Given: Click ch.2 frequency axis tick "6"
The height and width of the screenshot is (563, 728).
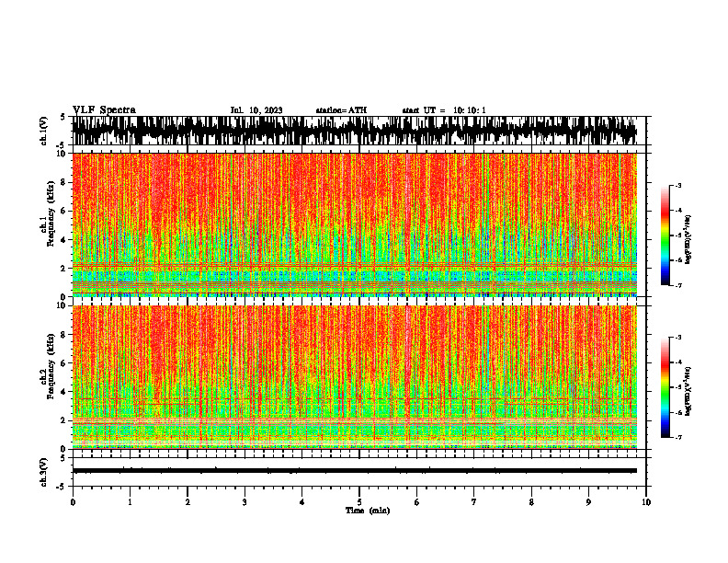Looking at the screenshot, I should (64, 363).
